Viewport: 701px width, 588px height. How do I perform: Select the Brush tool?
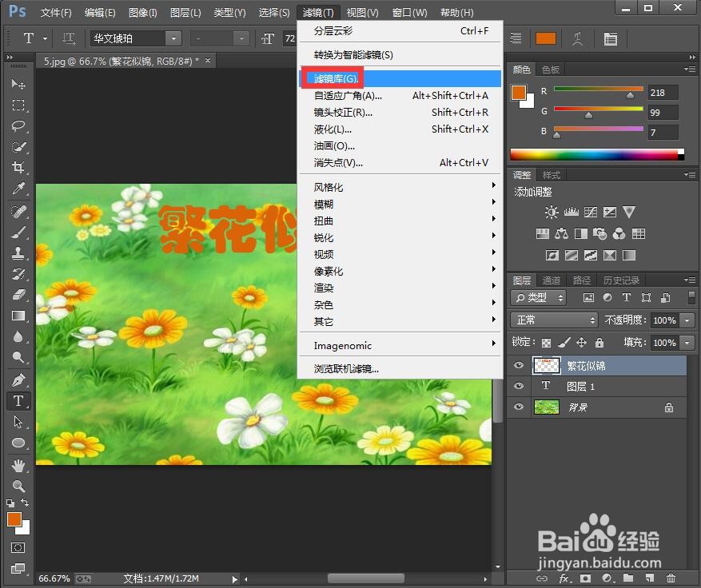tap(18, 232)
